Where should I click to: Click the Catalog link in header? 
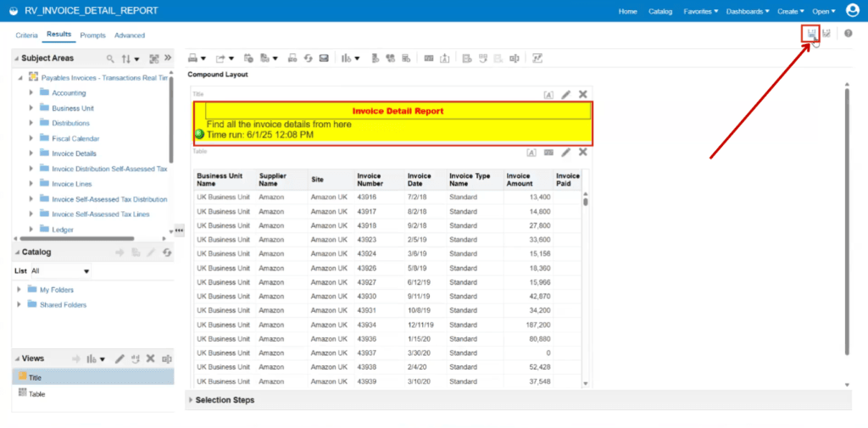[x=659, y=11]
